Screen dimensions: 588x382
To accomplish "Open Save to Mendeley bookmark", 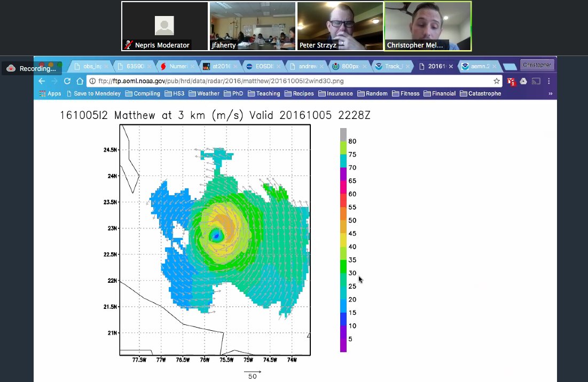I will pyautogui.click(x=93, y=93).
